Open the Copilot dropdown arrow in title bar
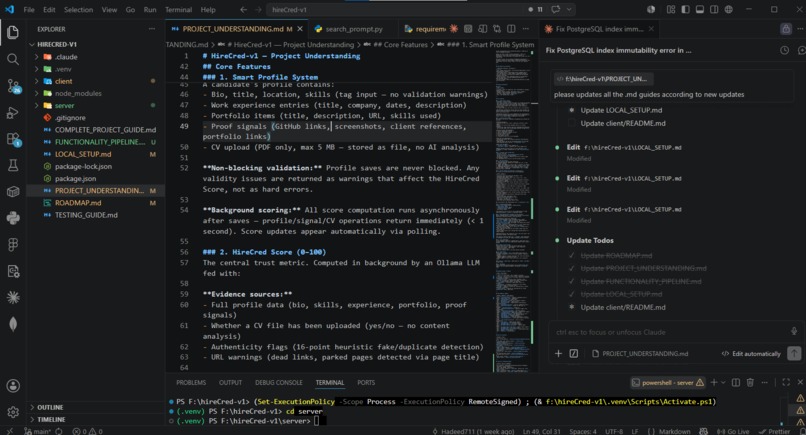 569,9
